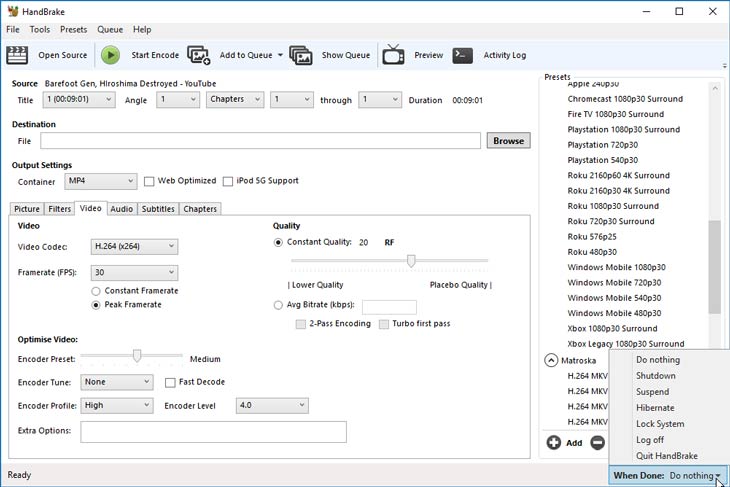Open the Angle dropdown
Screen dimensions: 730x487
click(178, 100)
